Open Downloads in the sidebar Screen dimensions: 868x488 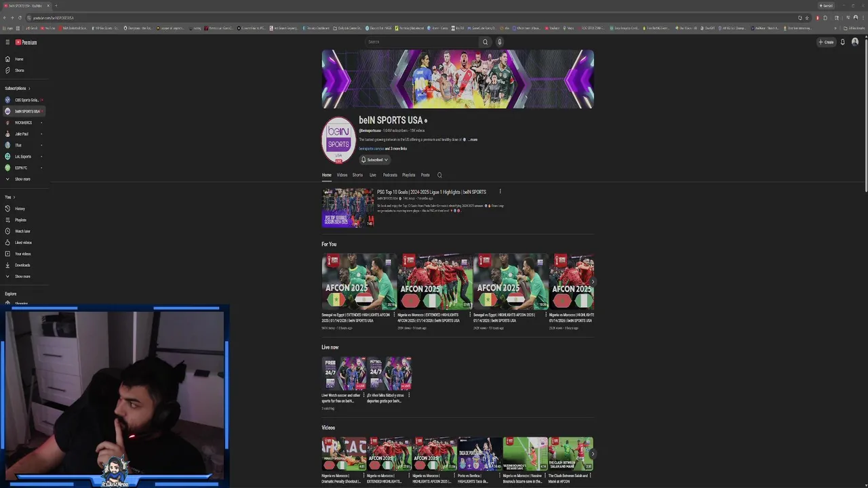click(x=22, y=265)
